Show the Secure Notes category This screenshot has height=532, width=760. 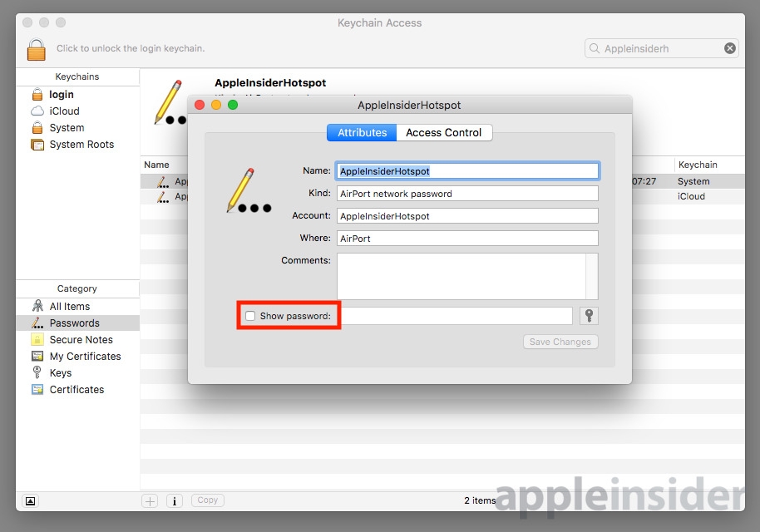tap(81, 340)
